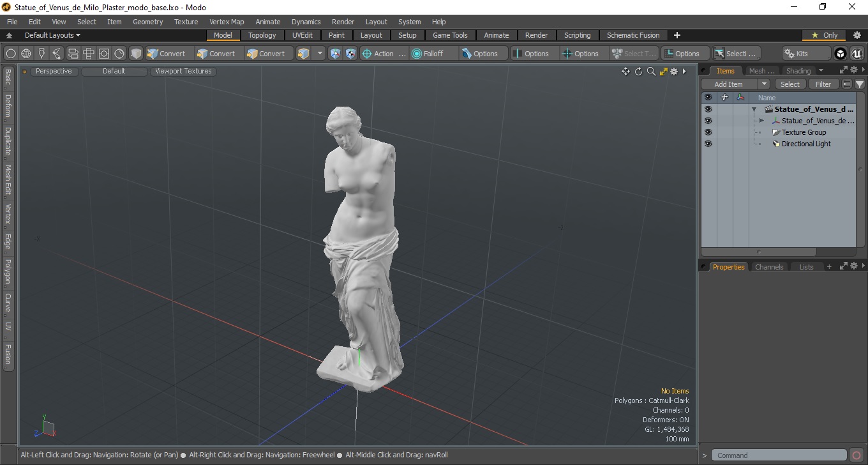The height and width of the screenshot is (465, 868).
Task: Open the Default Layouts dropdown
Action: (52, 35)
